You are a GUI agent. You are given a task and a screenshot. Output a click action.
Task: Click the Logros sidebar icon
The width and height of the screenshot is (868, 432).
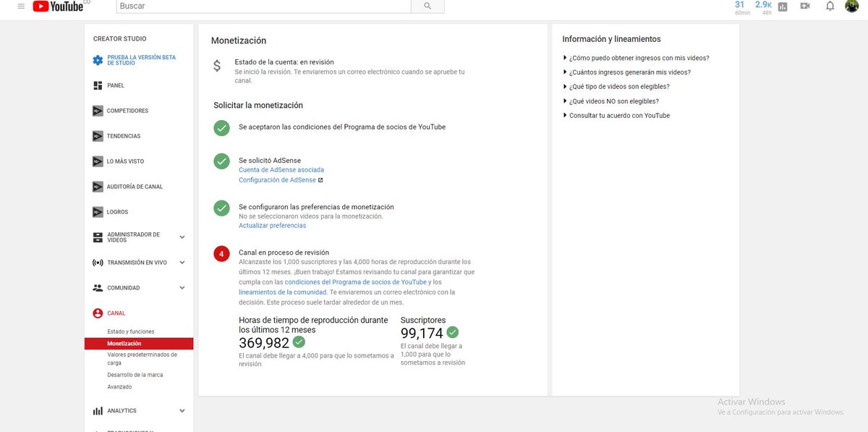click(98, 212)
